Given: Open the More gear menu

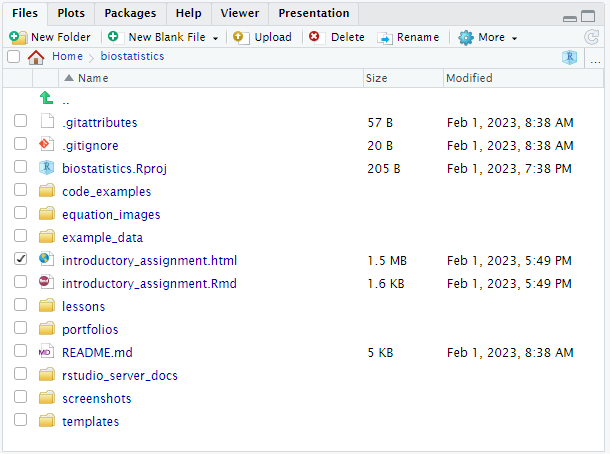Looking at the screenshot, I should pyautogui.click(x=488, y=37).
